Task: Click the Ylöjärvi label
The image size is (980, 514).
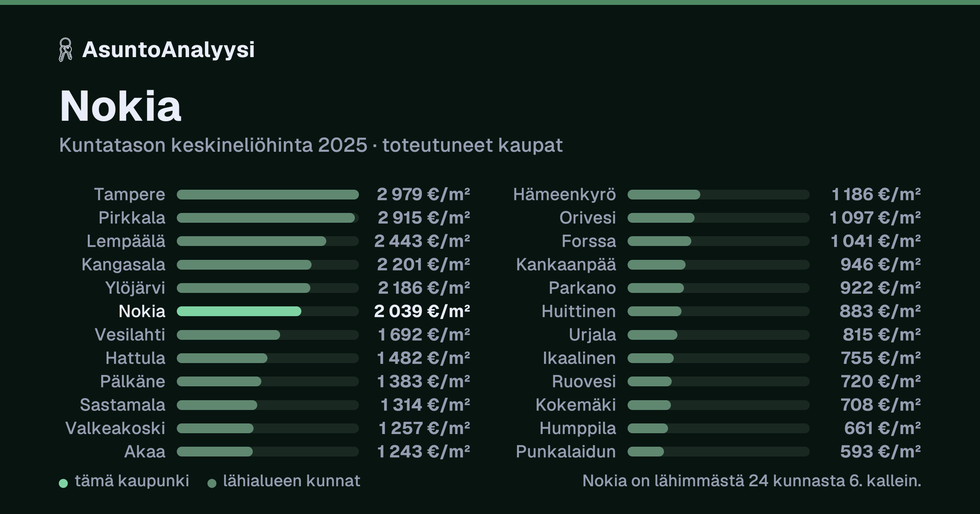Action: click(135, 288)
